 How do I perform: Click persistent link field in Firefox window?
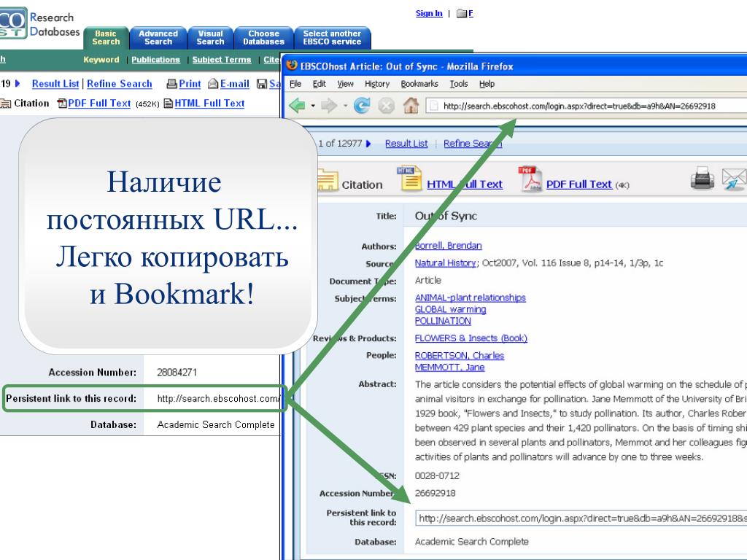click(581, 518)
